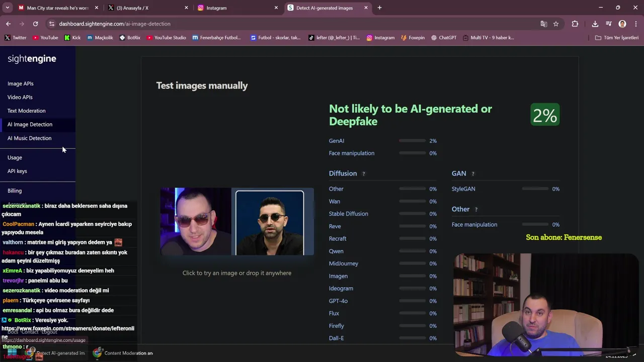Viewport: 644px width, 362px height.
Task: Open API keys in sidebar
Action: click(17, 171)
